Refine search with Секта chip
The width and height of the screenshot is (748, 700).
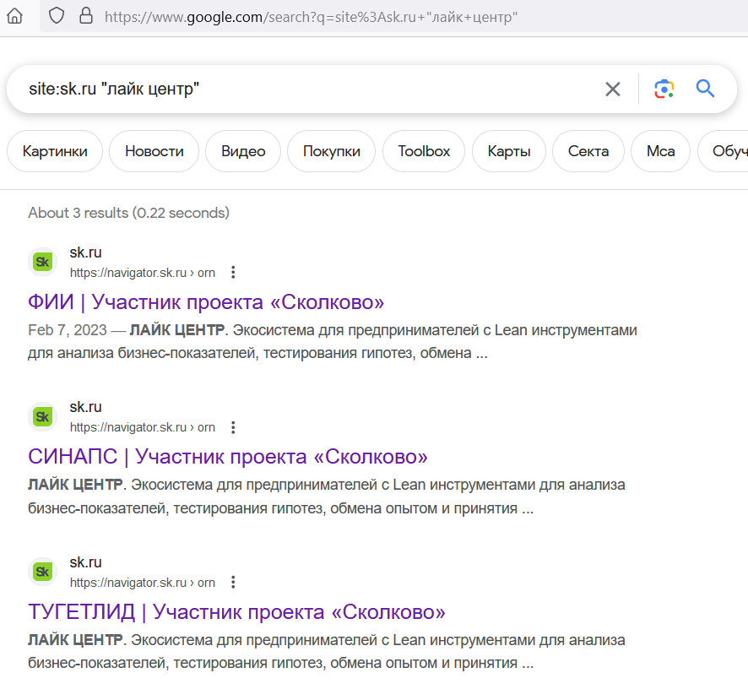click(x=588, y=151)
